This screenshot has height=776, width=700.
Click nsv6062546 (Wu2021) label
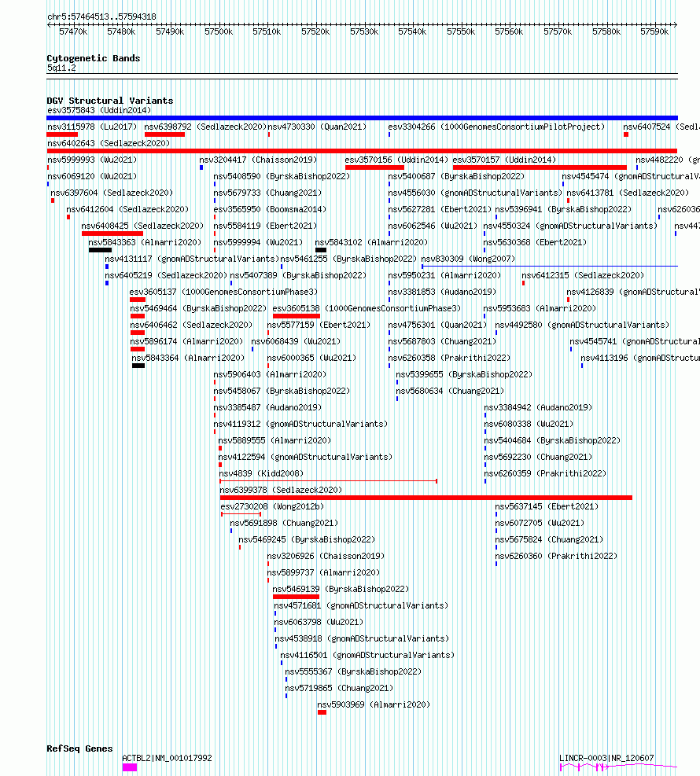point(433,226)
